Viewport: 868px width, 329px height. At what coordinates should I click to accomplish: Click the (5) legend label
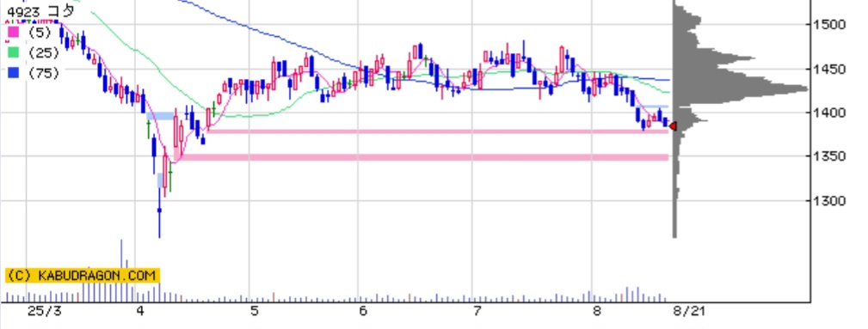[40, 33]
